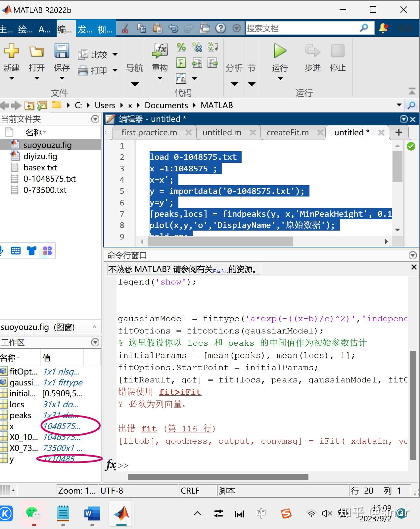Click the Compare (比较) button

coord(92,54)
